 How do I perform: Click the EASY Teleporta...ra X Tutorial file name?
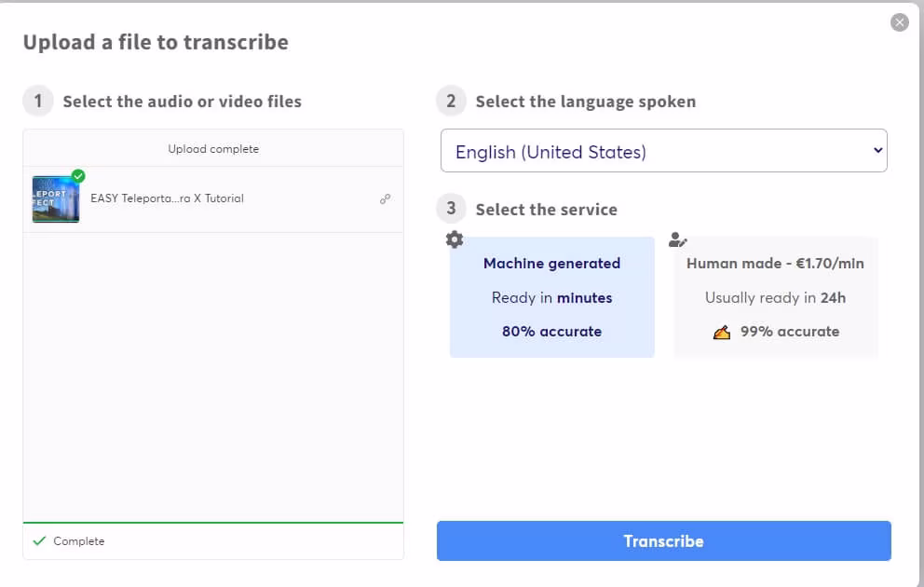pos(167,198)
